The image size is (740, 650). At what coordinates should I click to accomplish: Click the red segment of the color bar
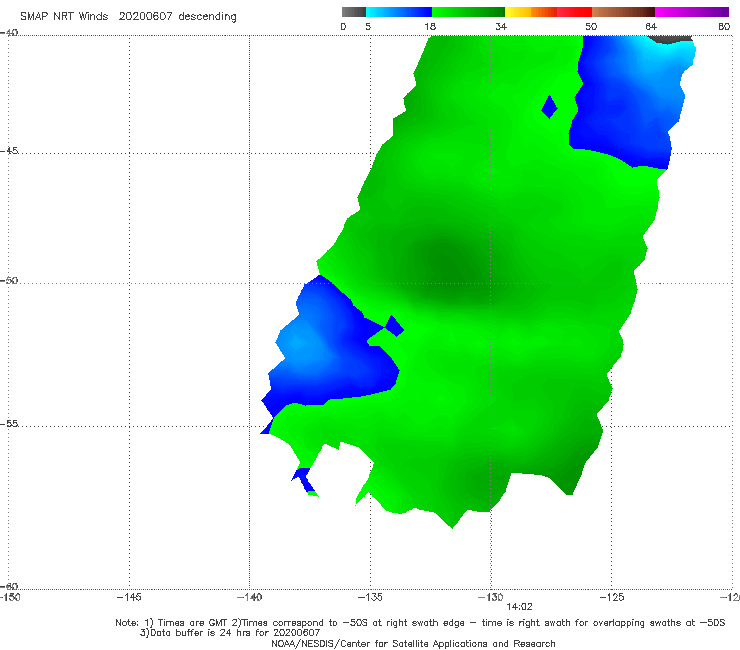point(574,12)
